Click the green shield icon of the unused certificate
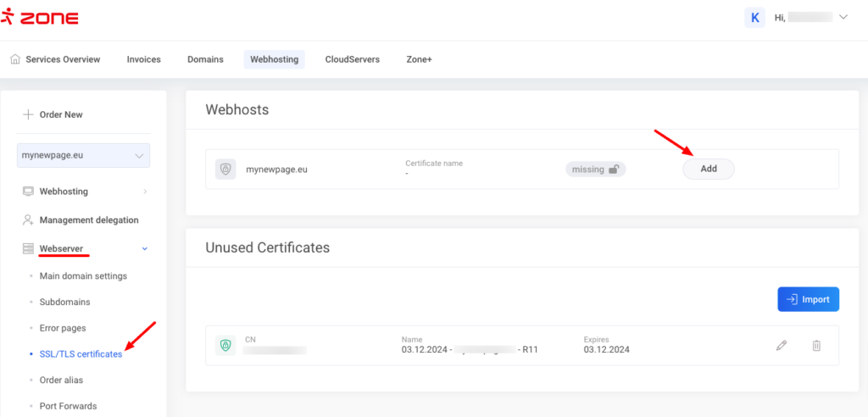 [225, 345]
